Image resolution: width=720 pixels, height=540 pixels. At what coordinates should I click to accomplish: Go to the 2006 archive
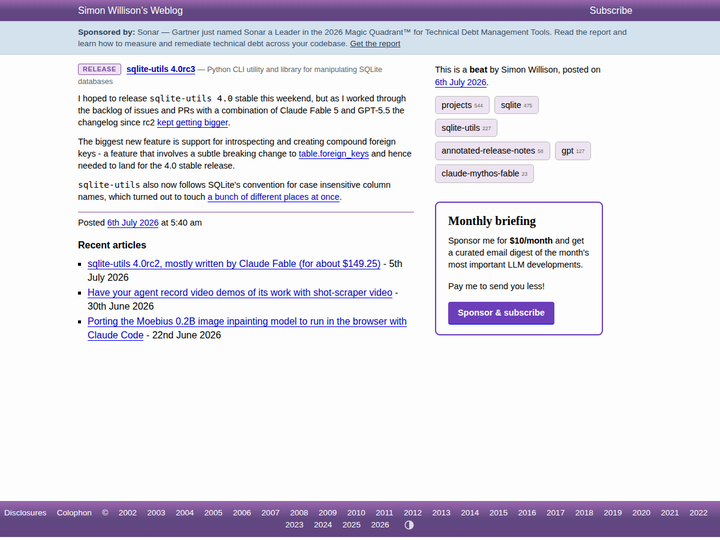pyautogui.click(x=242, y=513)
